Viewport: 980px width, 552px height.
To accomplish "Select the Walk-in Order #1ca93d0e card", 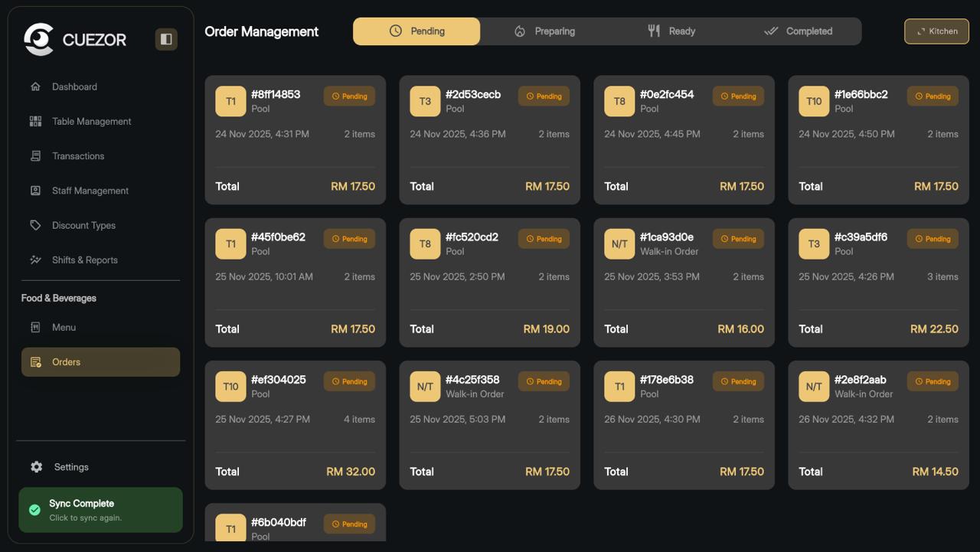I will coord(684,282).
